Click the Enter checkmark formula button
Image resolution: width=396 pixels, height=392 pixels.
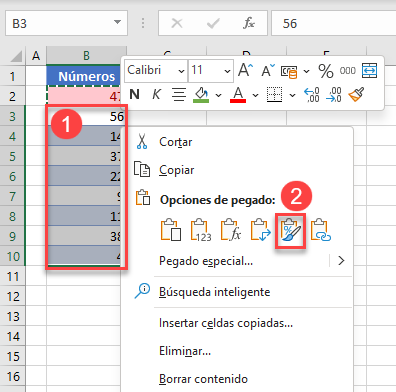(x=213, y=23)
